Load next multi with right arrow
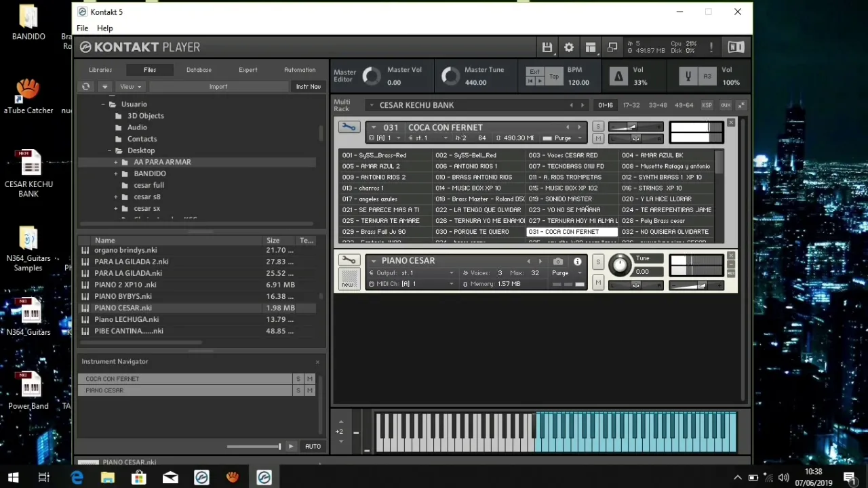 pyautogui.click(x=583, y=105)
